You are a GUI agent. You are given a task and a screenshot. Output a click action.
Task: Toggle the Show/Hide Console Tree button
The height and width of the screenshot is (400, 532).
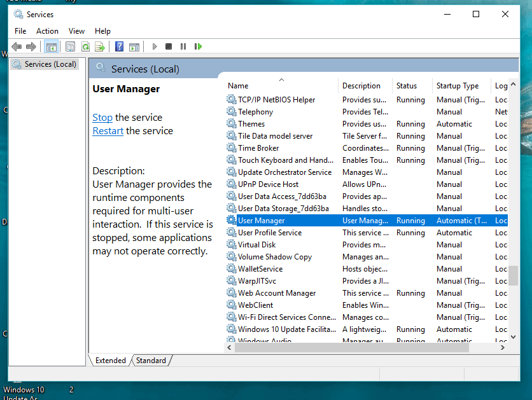click(x=52, y=46)
